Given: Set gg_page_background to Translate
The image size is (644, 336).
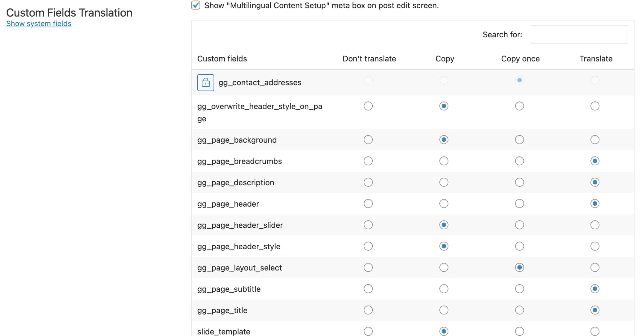Looking at the screenshot, I should pos(595,140).
